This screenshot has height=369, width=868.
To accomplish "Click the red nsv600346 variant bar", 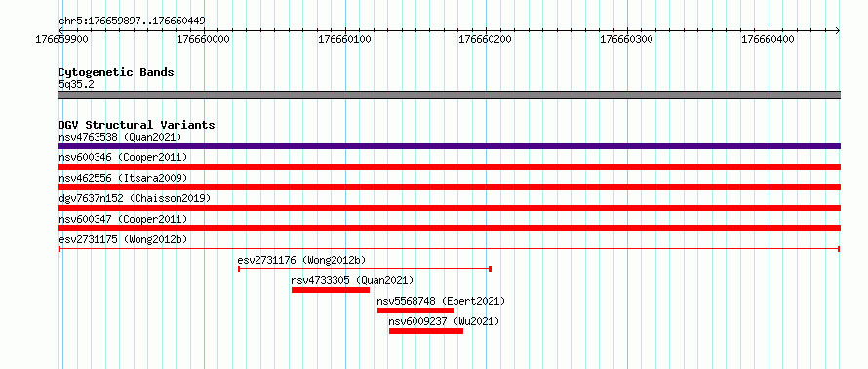I will pos(449,167).
